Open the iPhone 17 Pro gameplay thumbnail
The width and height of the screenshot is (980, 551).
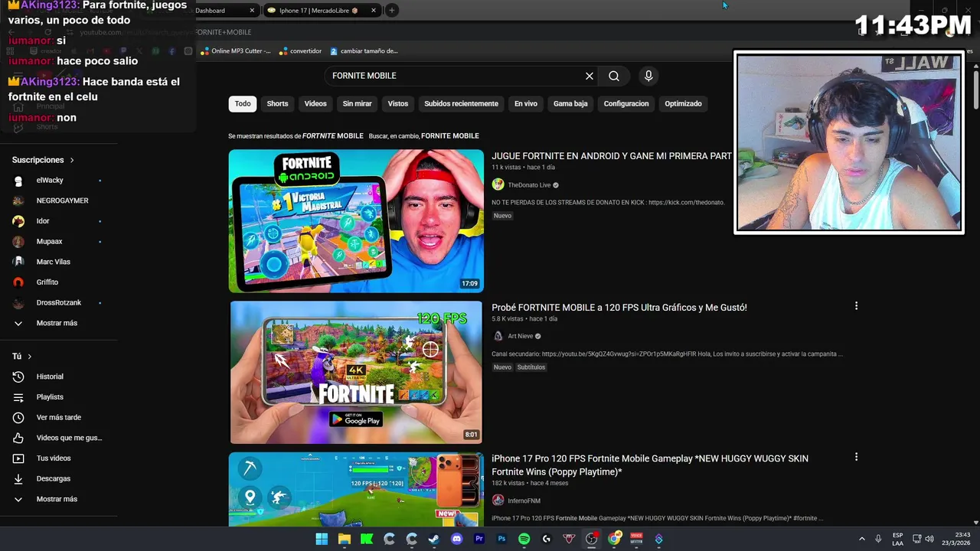click(356, 489)
